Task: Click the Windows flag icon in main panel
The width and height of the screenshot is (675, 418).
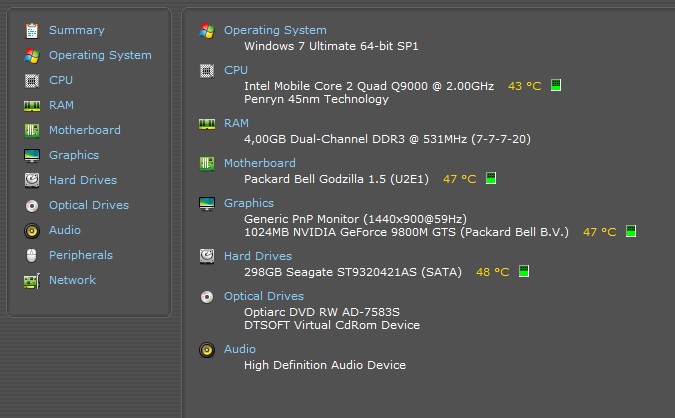Action: (x=207, y=31)
